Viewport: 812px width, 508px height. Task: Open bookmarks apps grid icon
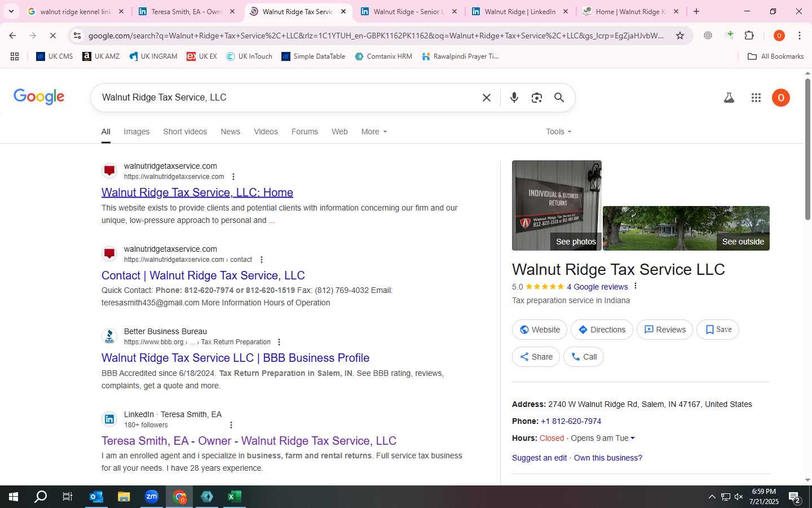(15, 56)
